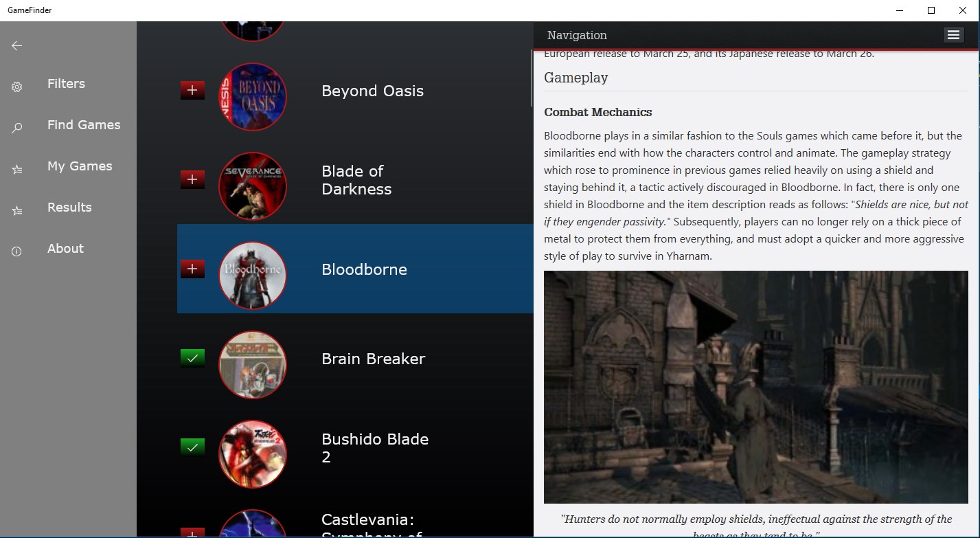Select the Bloodborne title in list

point(364,269)
